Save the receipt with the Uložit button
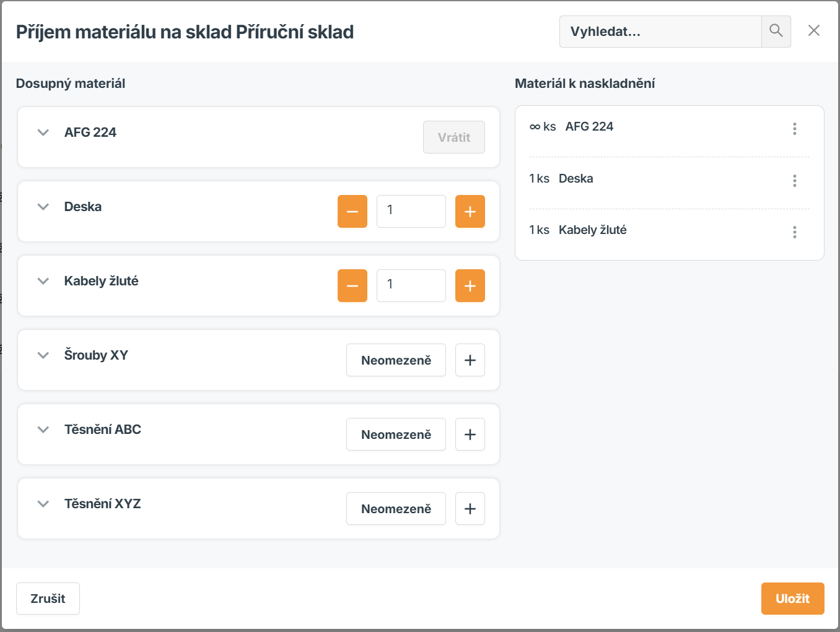 792,598
